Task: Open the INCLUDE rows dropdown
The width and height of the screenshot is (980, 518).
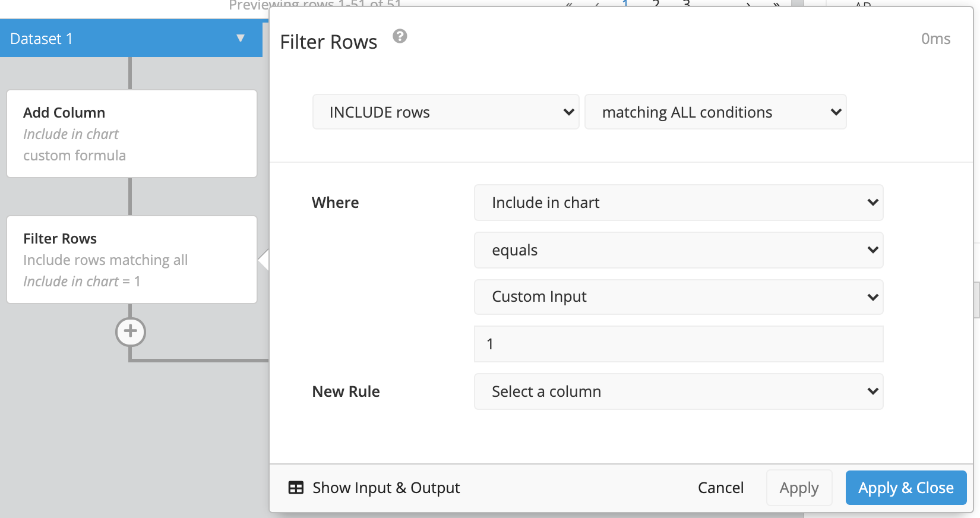Action: tap(446, 112)
